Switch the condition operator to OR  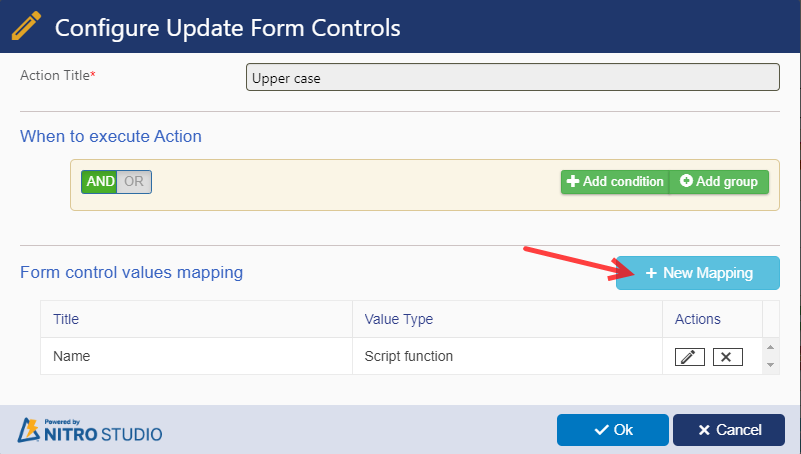pos(134,182)
